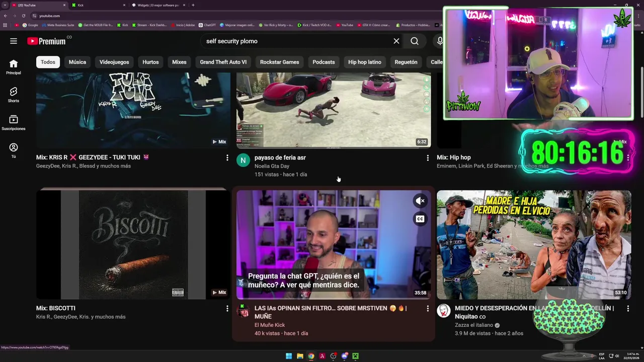The height and width of the screenshot is (362, 644).
Task: Open Suscripciones in the sidebar
Action: (x=14, y=123)
